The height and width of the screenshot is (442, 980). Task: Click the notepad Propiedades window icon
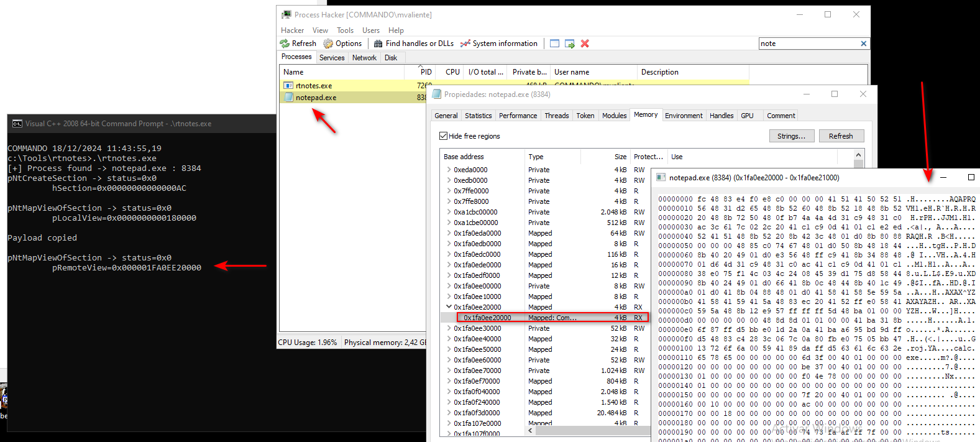pyautogui.click(x=436, y=94)
